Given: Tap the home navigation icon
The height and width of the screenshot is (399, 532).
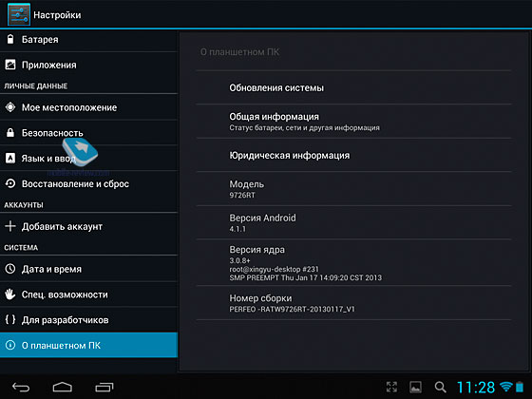Looking at the screenshot, I should tap(63, 388).
